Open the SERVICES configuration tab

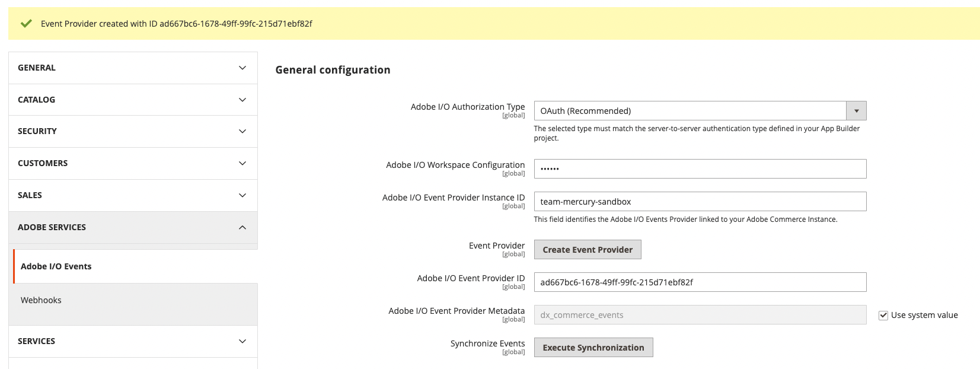point(133,341)
